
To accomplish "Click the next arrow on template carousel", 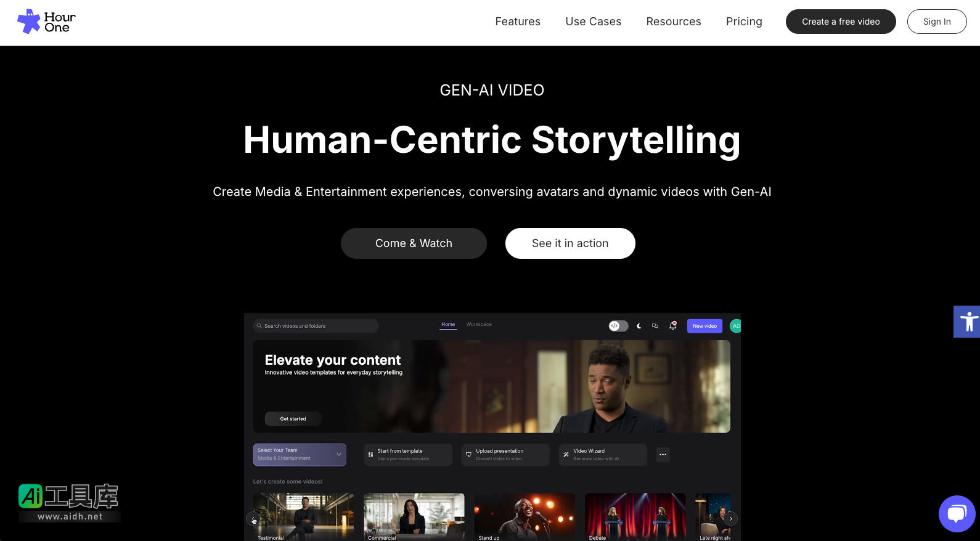I will (731, 519).
